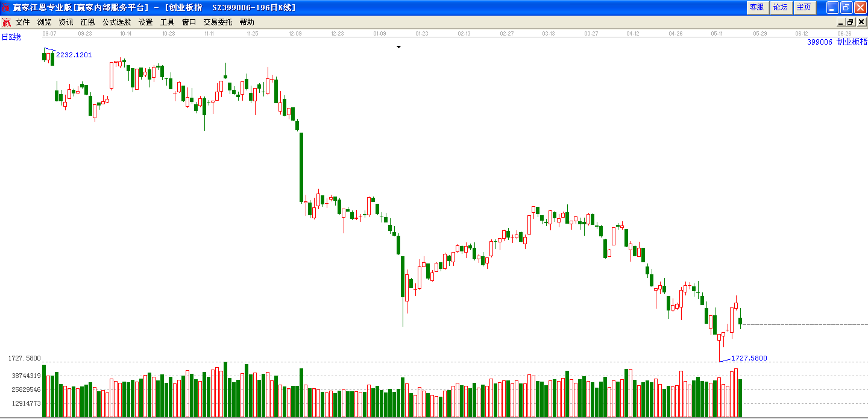Open the 设置 menu

click(145, 22)
